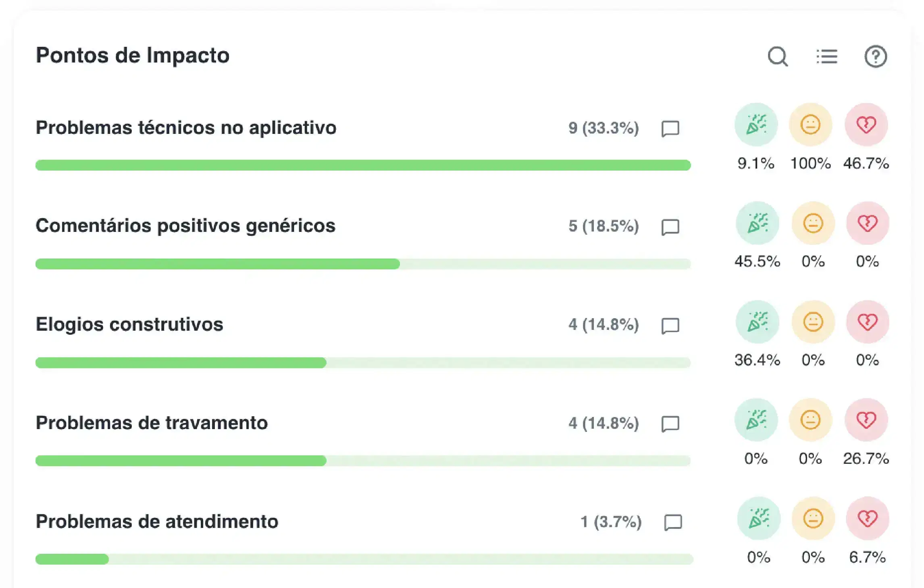
Task: Open comments for Problemas de travamento
Action: (x=670, y=423)
